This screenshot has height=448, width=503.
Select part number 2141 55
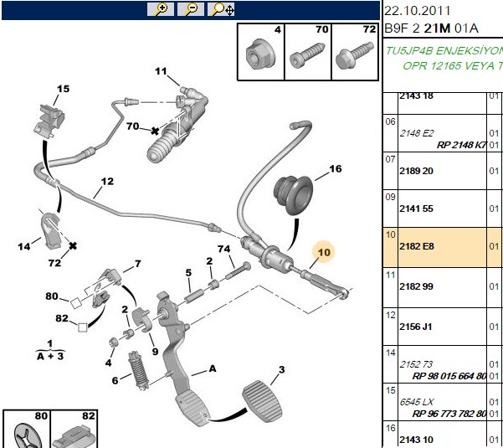pyautogui.click(x=416, y=209)
